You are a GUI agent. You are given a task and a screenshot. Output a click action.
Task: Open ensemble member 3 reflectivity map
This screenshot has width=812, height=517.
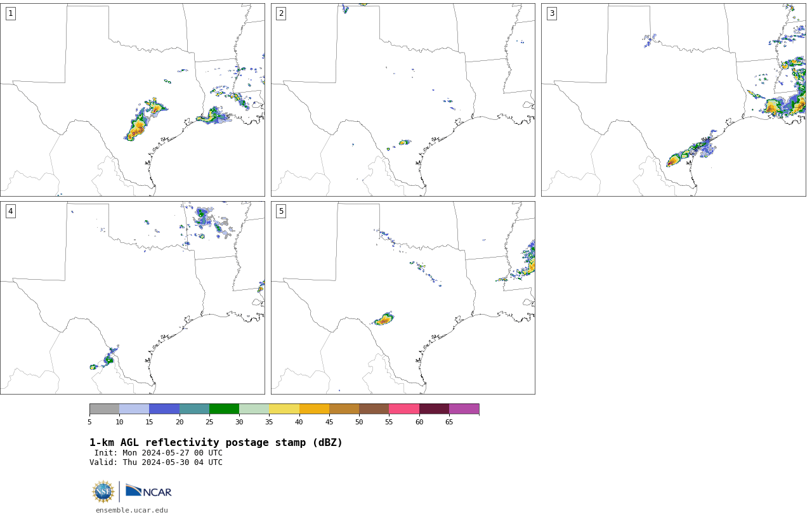[673, 100]
